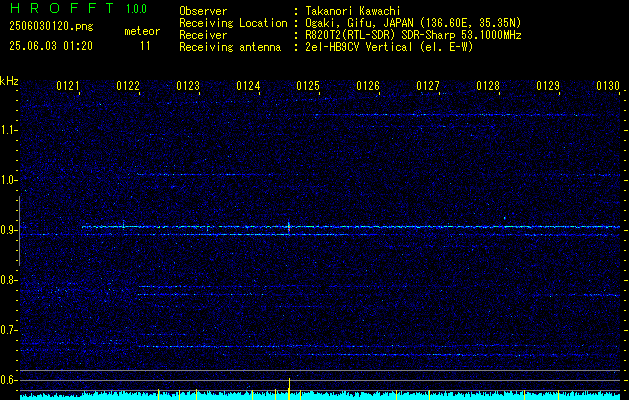
Task: Click the HROFFT title text
Action: [62, 8]
